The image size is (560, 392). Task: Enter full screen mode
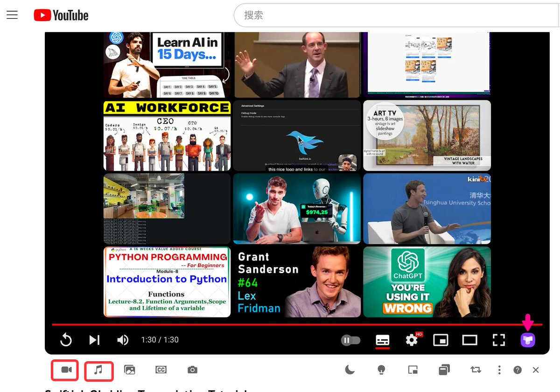[x=499, y=340]
